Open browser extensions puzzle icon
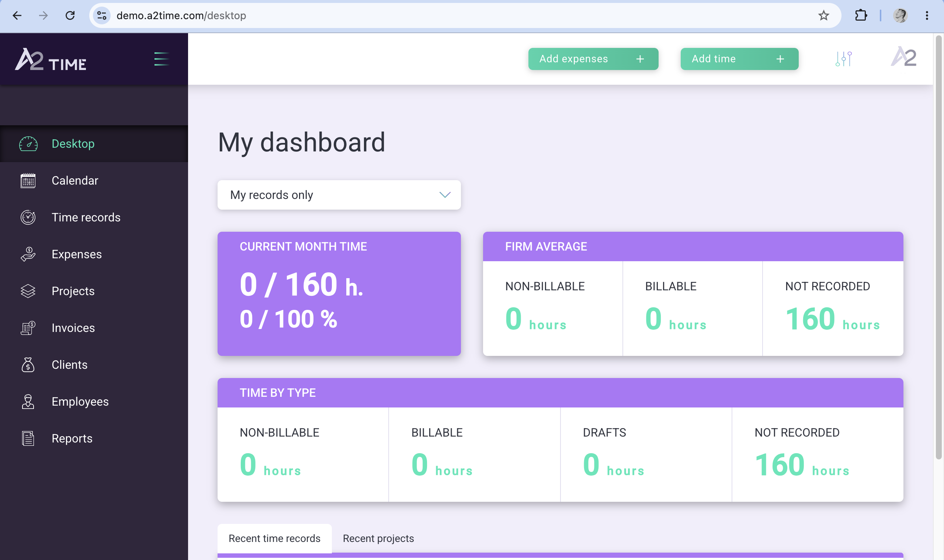This screenshot has width=944, height=560. [x=861, y=15]
